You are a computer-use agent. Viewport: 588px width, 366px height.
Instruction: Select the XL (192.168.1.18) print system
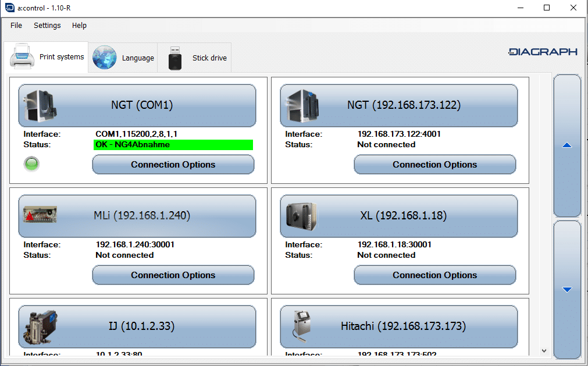point(399,216)
